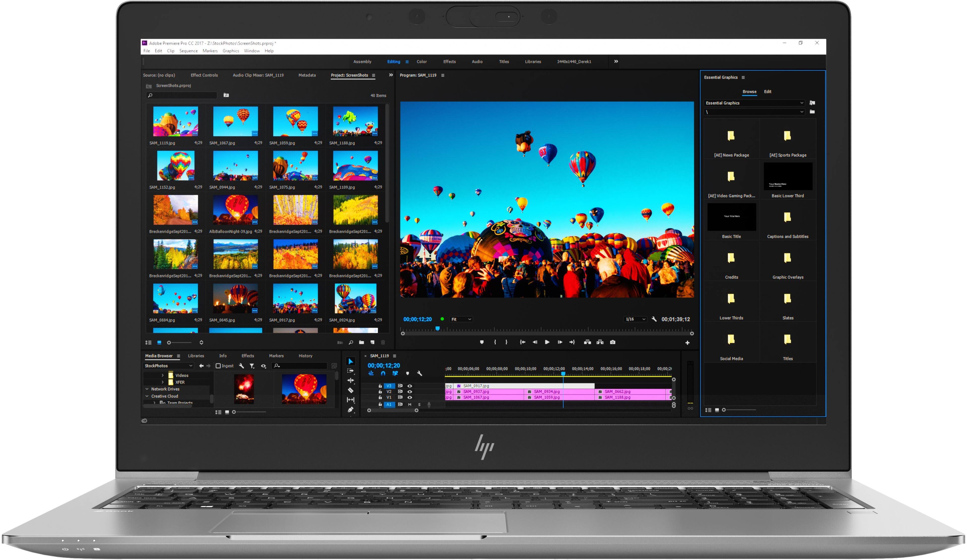Click the Edit button in Essential Graphics

[x=768, y=91]
